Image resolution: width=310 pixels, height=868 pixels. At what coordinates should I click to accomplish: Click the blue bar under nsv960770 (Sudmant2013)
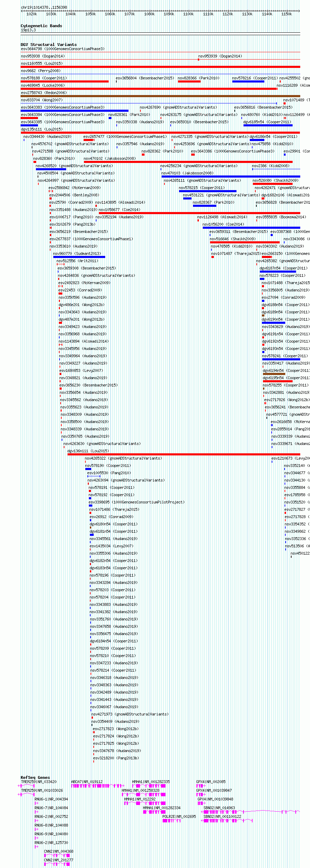click(x=79, y=257)
